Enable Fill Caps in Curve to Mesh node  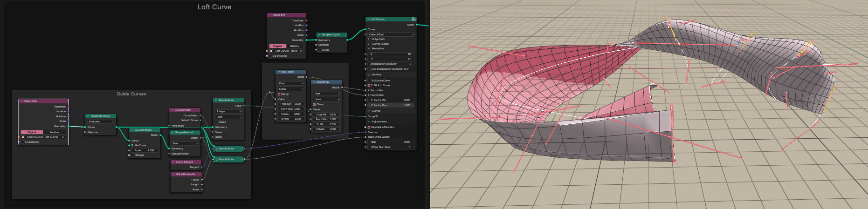point(132,155)
